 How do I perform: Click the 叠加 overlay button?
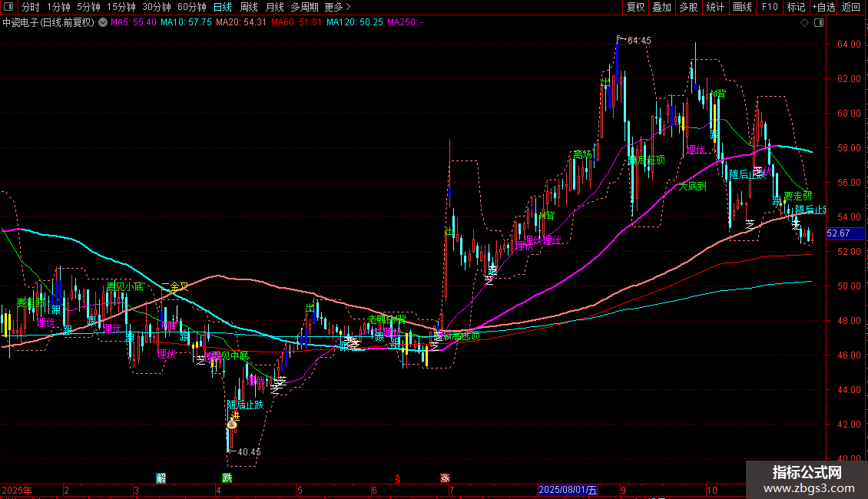pos(662,7)
